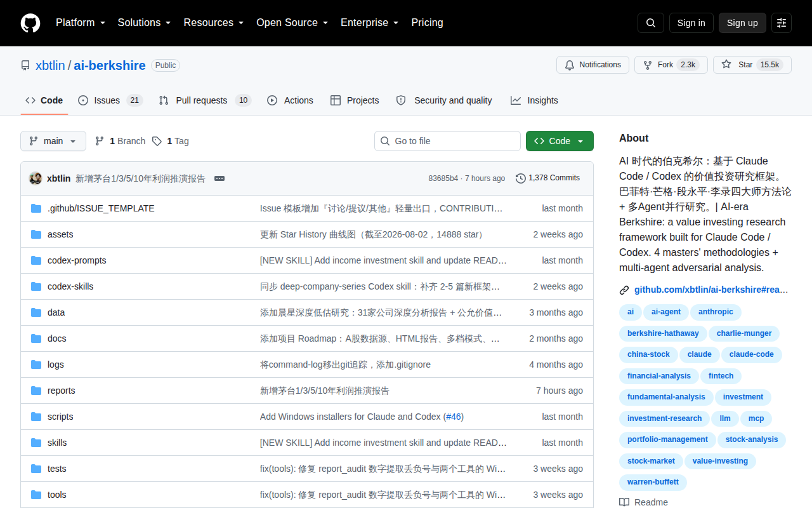Click the logs folder icon

coord(36,364)
